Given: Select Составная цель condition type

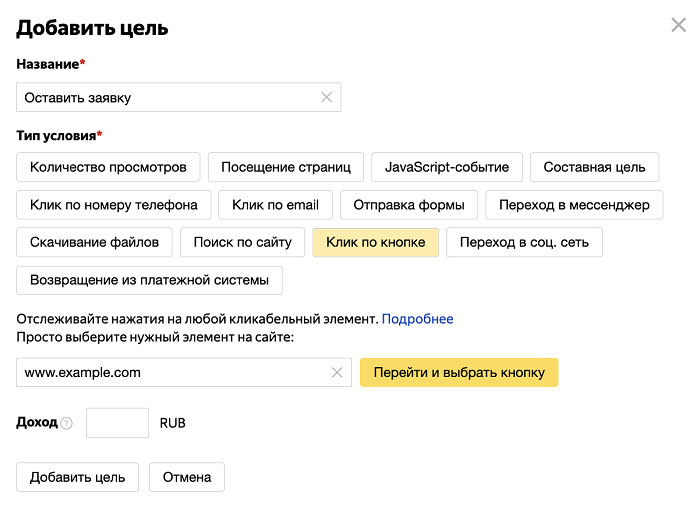Looking at the screenshot, I should [x=594, y=167].
